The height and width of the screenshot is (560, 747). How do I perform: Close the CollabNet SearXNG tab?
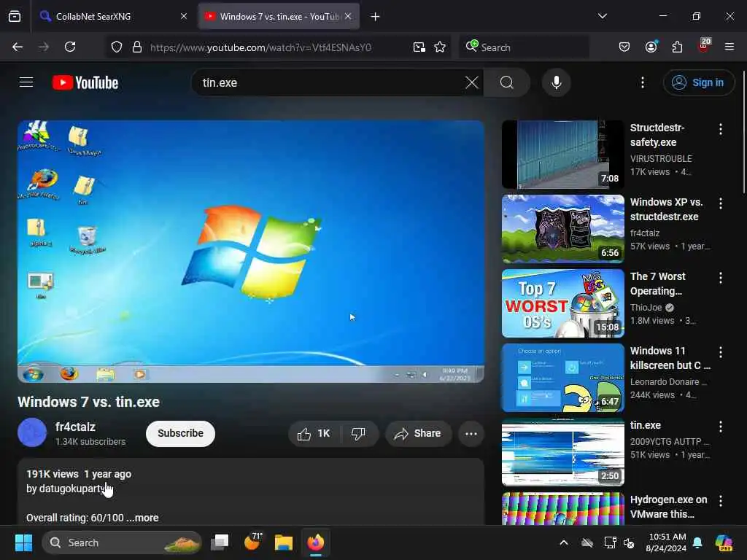coord(183,16)
